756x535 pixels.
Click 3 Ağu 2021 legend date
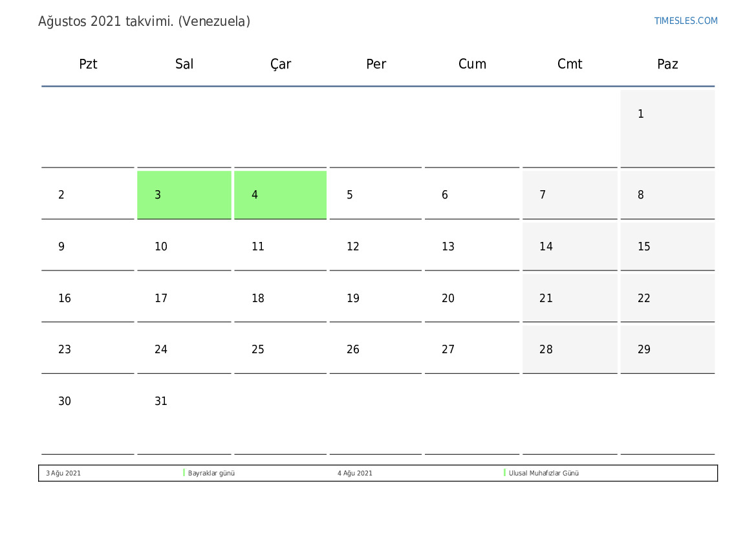click(63, 474)
